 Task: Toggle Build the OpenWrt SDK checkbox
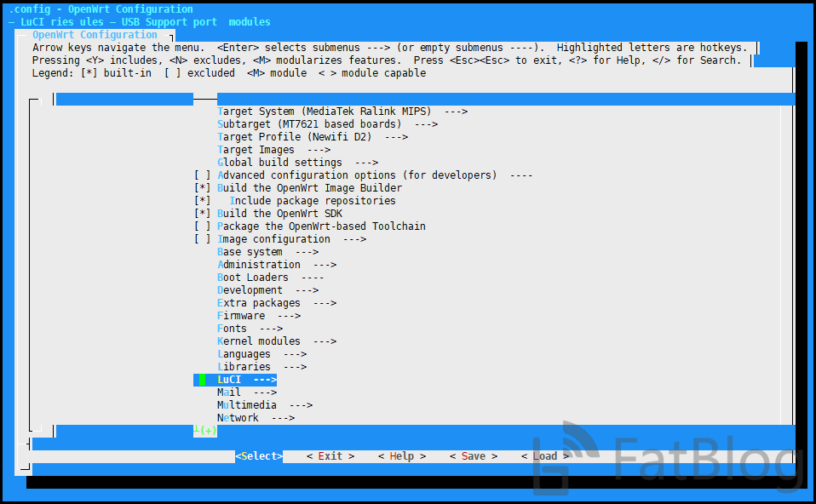point(203,213)
